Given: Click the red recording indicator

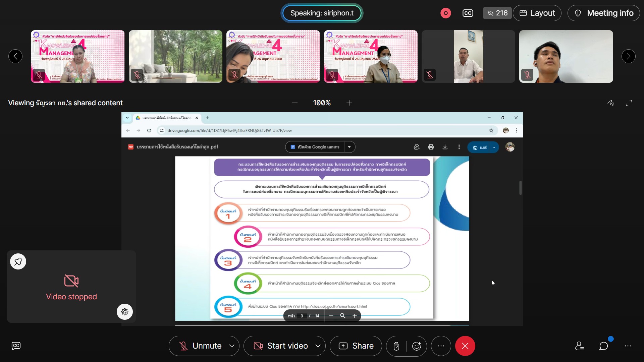Looking at the screenshot, I should (445, 13).
